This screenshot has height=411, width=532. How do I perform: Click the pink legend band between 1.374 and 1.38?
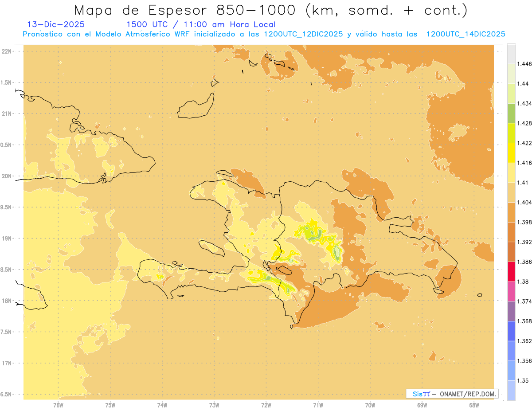coord(511,291)
